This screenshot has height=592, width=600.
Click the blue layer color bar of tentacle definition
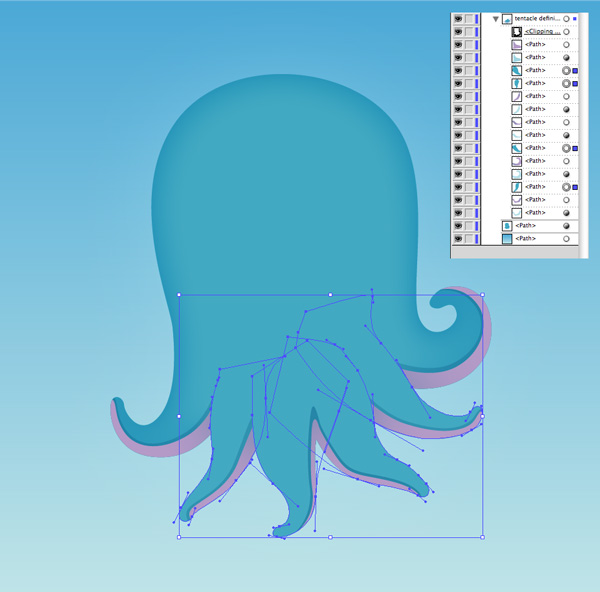click(x=478, y=19)
